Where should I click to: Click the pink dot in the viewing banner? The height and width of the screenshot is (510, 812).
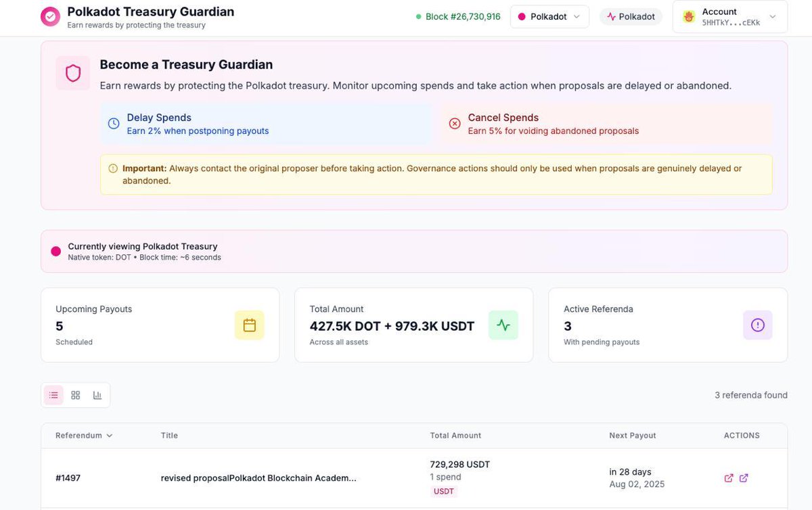[x=56, y=252]
